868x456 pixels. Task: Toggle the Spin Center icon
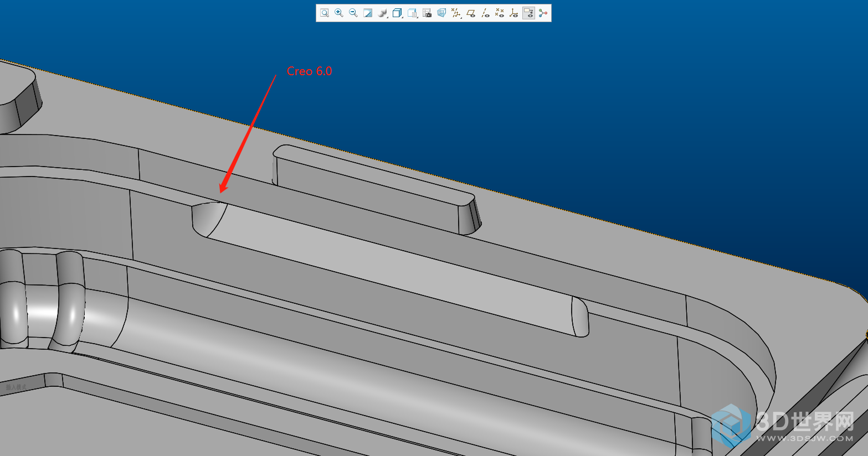tap(543, 13)
